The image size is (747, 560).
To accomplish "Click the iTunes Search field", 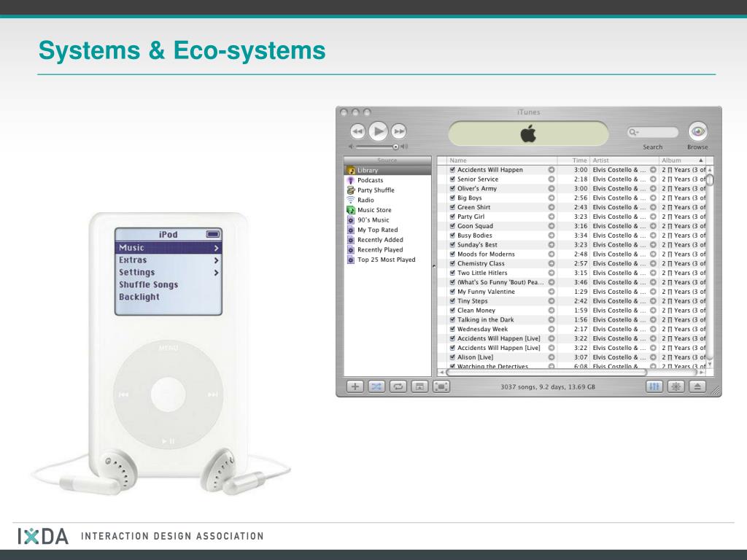I will [x=653, y=132].
